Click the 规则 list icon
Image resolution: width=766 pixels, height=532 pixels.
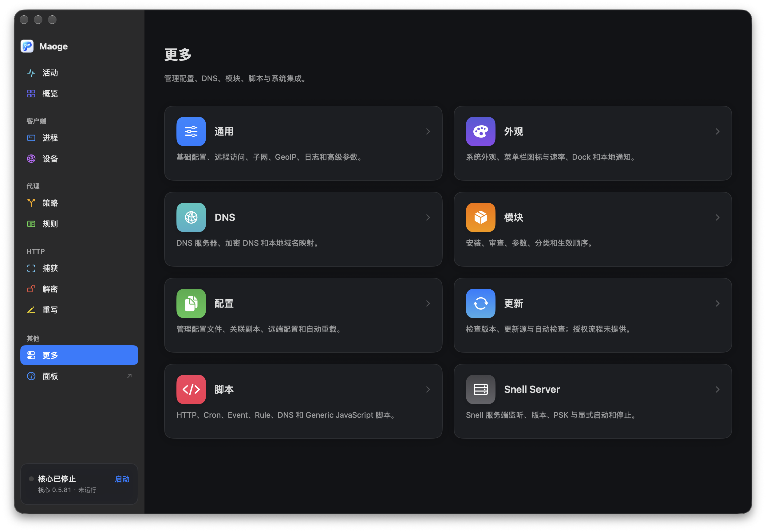click(x=31, y=224)
